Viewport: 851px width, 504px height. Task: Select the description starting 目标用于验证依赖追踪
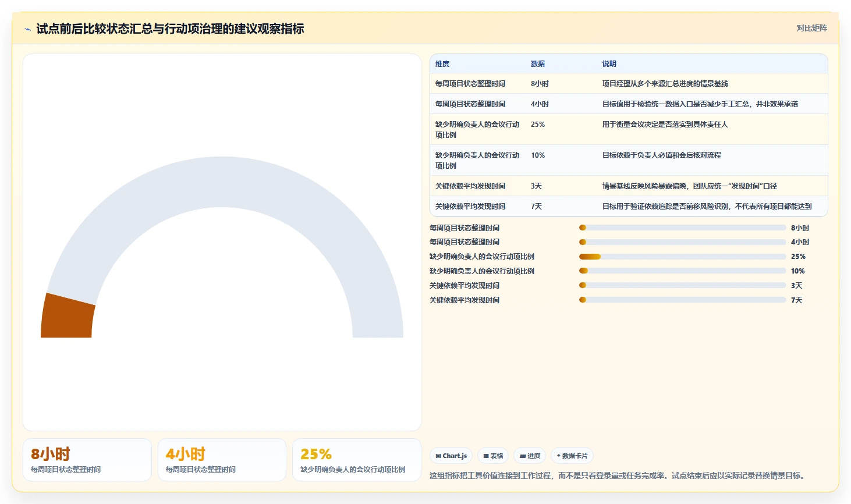tap(707, 207)
